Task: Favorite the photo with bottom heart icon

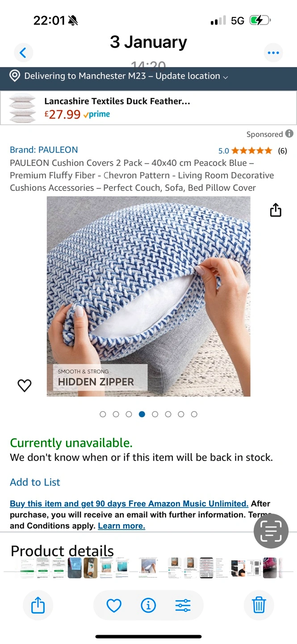Action: (114, 606)
